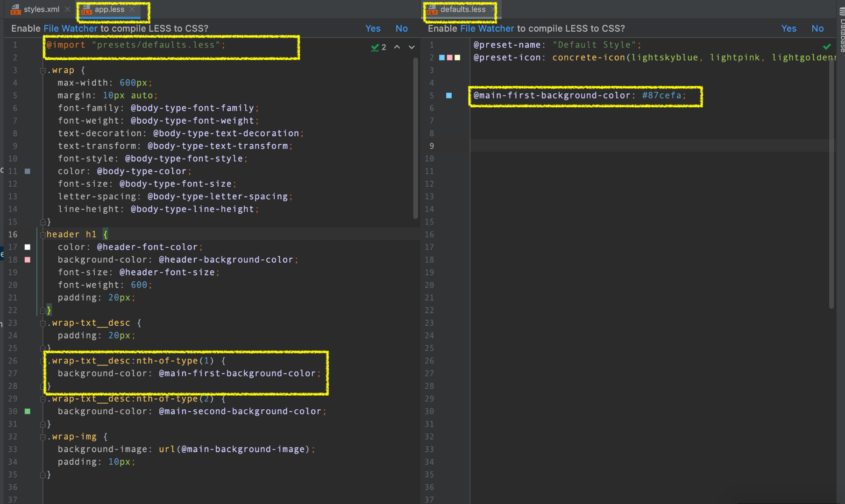Click @body-type-line-height variable

192,209
